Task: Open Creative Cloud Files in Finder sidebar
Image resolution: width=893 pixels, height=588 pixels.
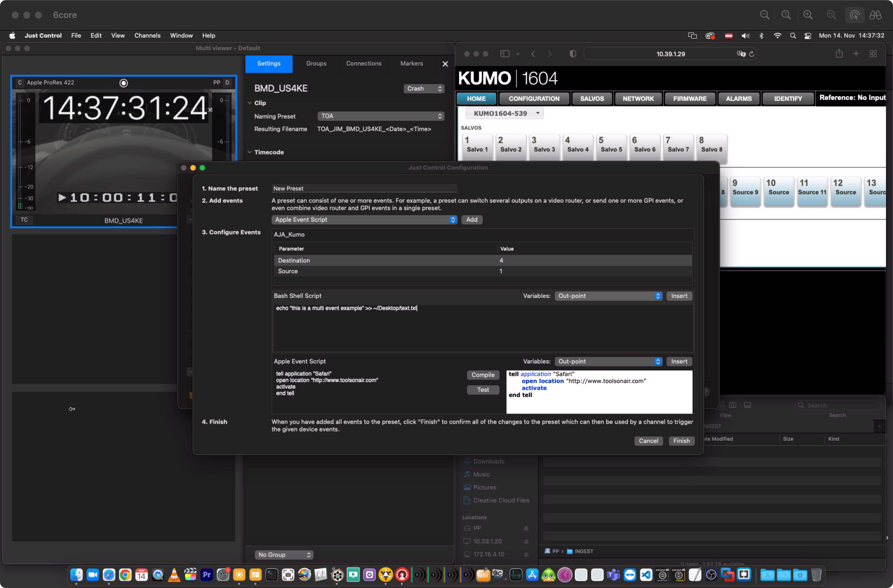Action: click(x=501, y=501)
